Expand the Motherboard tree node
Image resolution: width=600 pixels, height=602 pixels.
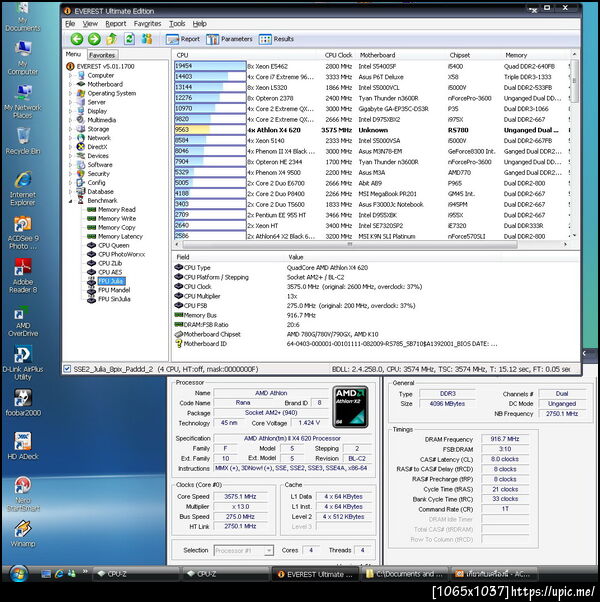click(70, 84)
